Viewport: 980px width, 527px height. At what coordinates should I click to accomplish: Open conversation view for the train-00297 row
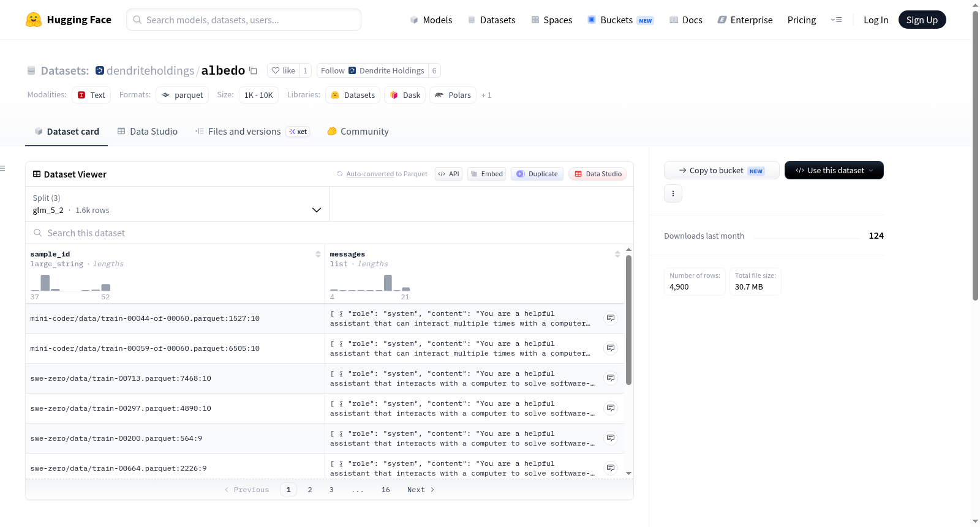611,408
